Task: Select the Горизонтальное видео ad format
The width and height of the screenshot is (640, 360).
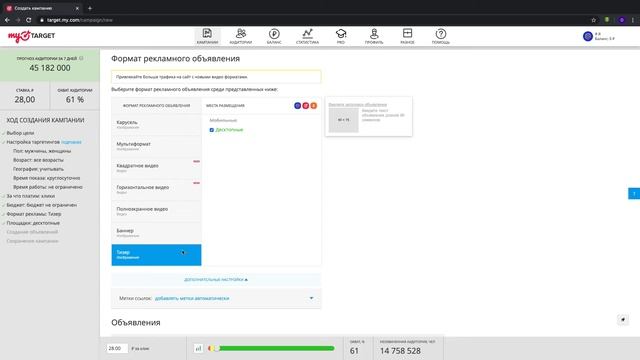Action: pos(156,189)
